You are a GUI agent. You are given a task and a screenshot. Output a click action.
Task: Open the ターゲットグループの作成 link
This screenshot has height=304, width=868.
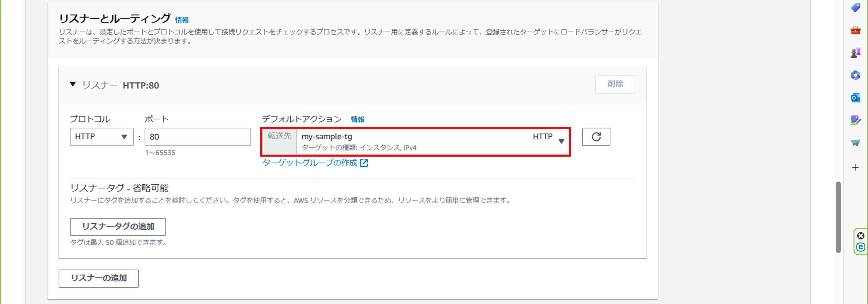click(x=309, y=163)
